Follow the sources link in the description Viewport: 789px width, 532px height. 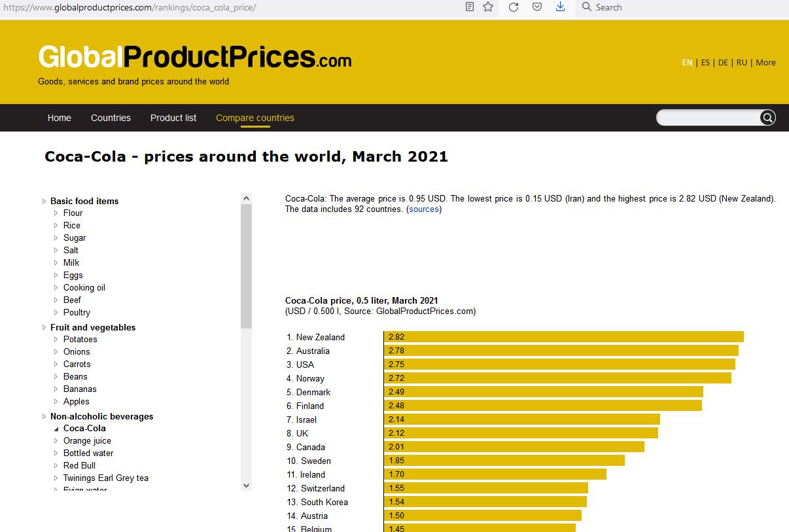[424, 209]
